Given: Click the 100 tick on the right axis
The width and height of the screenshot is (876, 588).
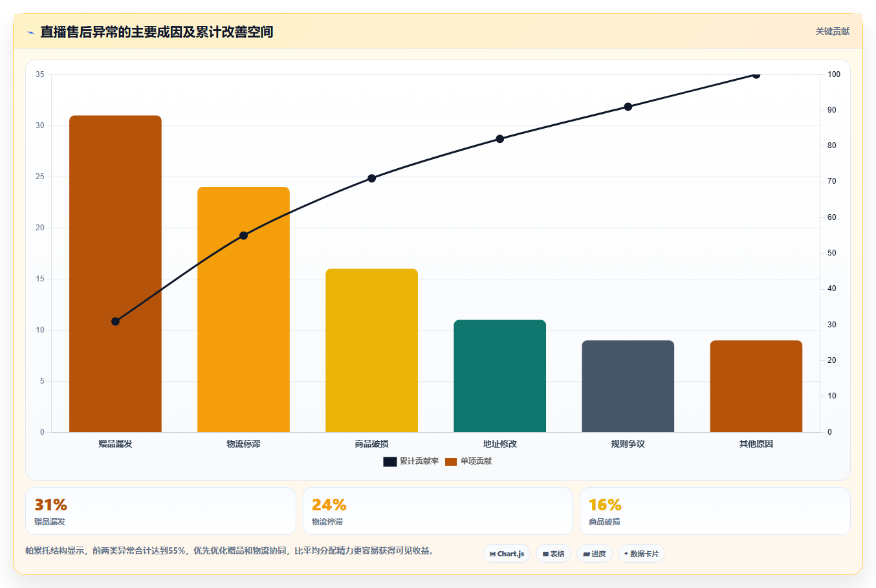Looking at the screenshot, I should point(834,74).
